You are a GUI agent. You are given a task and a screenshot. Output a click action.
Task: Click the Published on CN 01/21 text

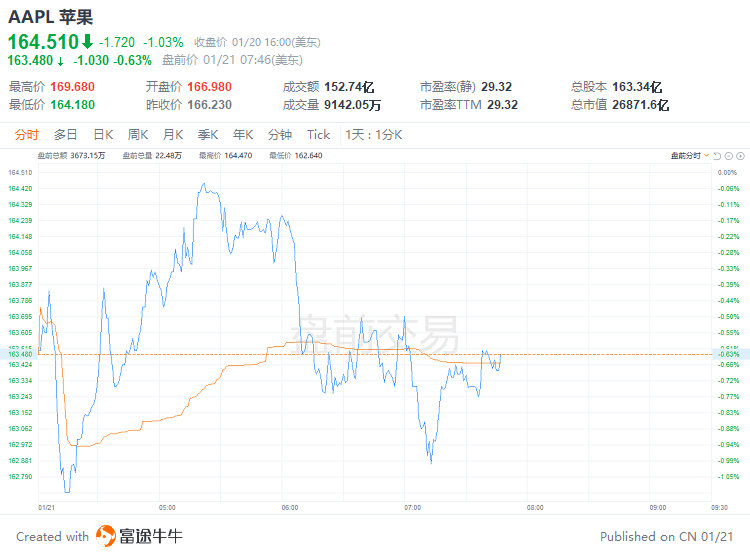(666, 536)
